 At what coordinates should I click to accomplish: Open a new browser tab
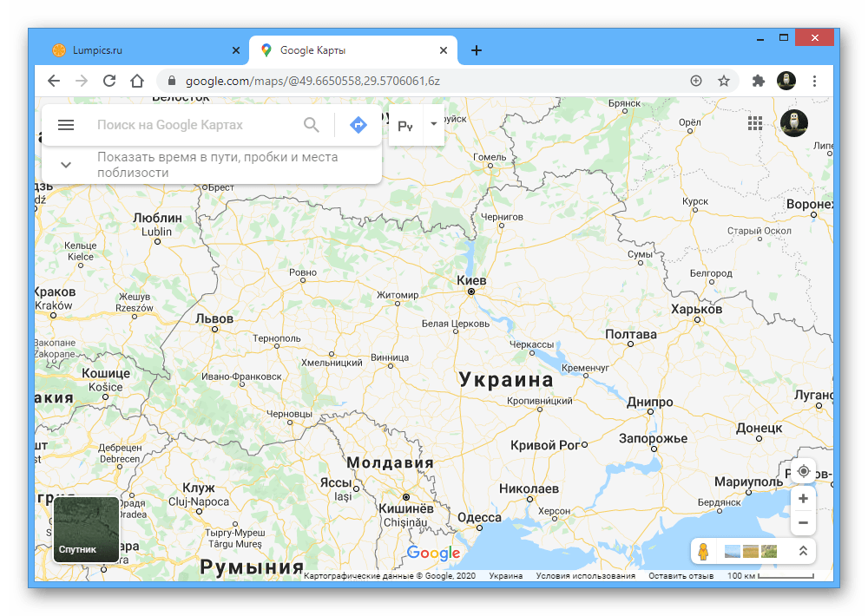[x=476, y=50]
